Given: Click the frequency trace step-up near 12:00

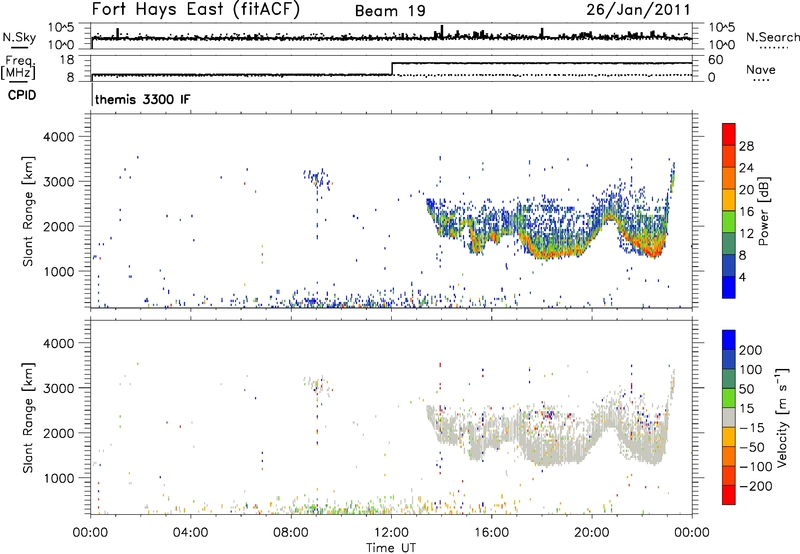Looking at the screenshot, I should pos(392,69).
